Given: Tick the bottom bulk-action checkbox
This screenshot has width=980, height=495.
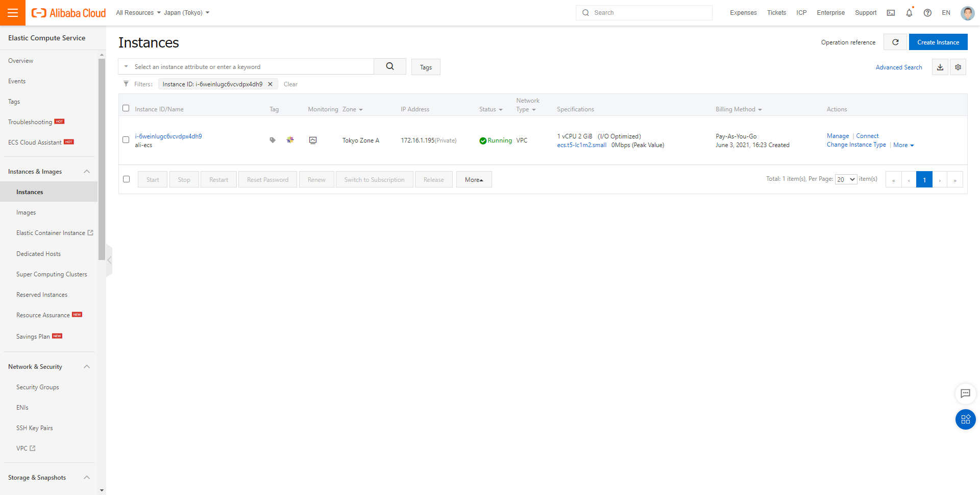Looking at the screenshot, I should (127, 179).
